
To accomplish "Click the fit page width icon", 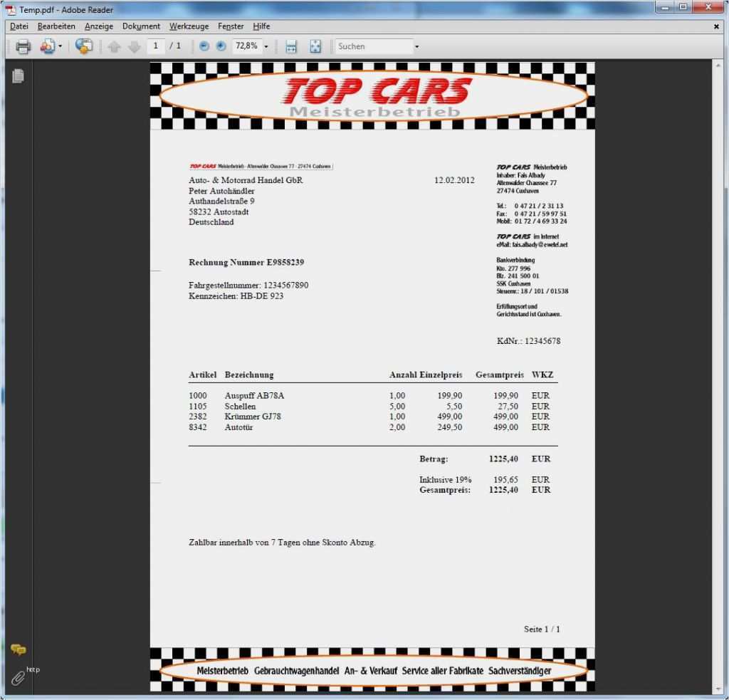I will pyautogui.click(x=290, y=46).
